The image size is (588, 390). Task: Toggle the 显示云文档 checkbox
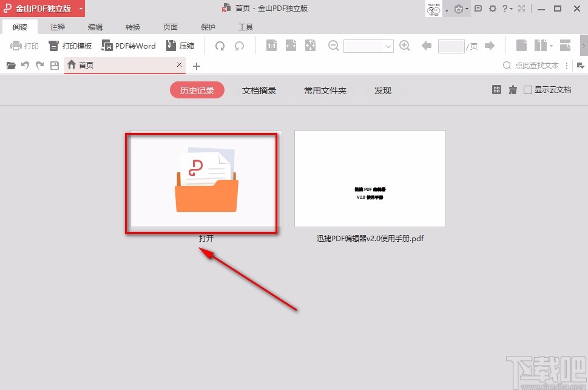click(x=528, y=89)
